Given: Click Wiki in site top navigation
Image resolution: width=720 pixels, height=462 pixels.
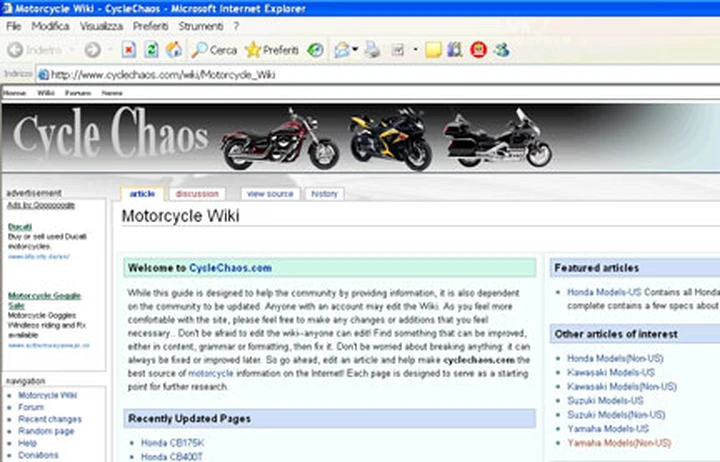Looking at the screenshot, I should pyautogui.click(x=45, y=93).
